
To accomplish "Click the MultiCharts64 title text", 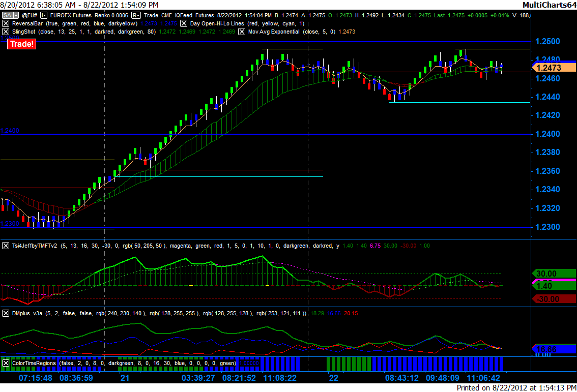I will (550, 5).
